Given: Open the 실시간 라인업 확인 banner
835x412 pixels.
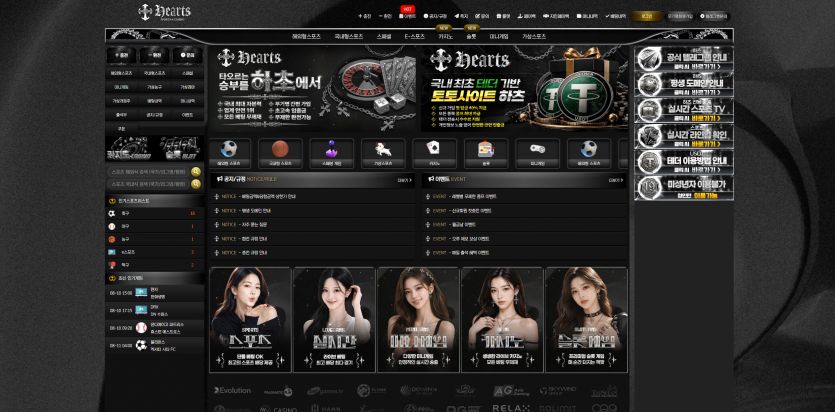Looking at the screenshot, I should (684, 136).
